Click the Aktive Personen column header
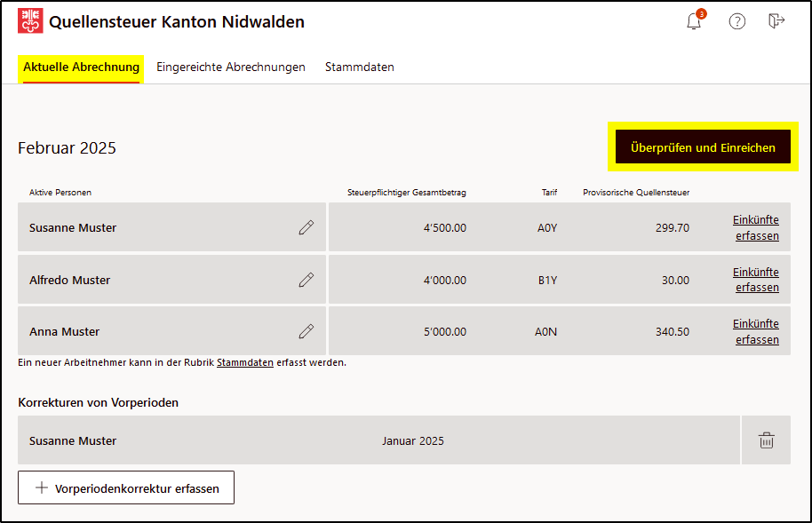The width and height of the screenshot is (812, 523). click(60, 193)
